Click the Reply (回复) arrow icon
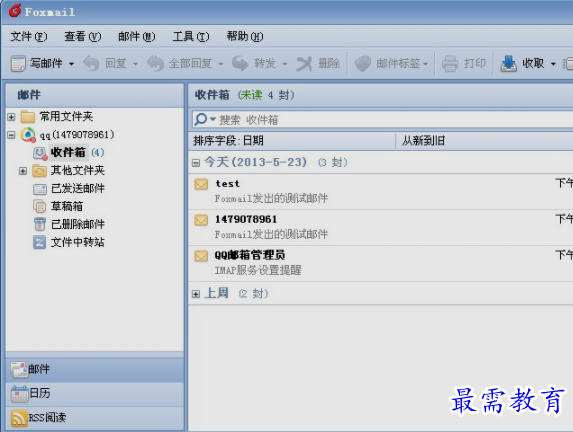Image resolution: width=573 pixels, height=432 pixels. tap(91, 64)
